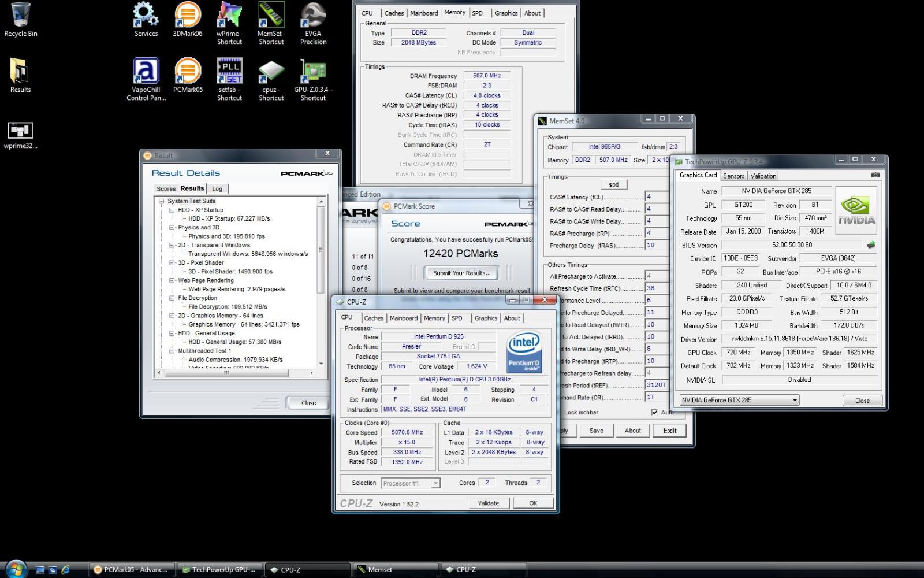
Task: Collapse the HDD - XP Startup node
Action: point(172,210)
